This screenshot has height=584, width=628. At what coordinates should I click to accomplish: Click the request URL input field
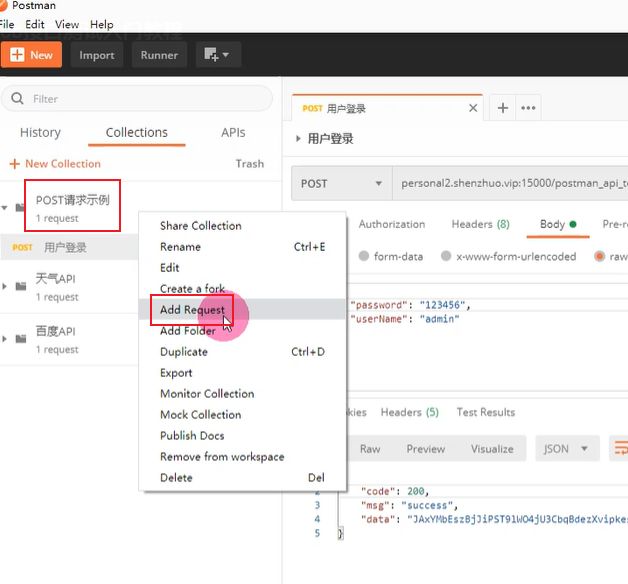[510, 184]
